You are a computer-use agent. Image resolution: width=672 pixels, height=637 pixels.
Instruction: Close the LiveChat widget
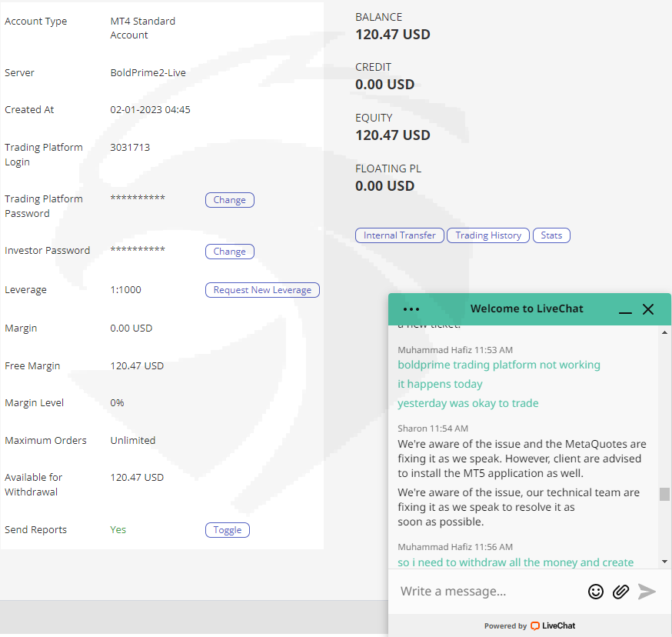click(x=648, y=309)
